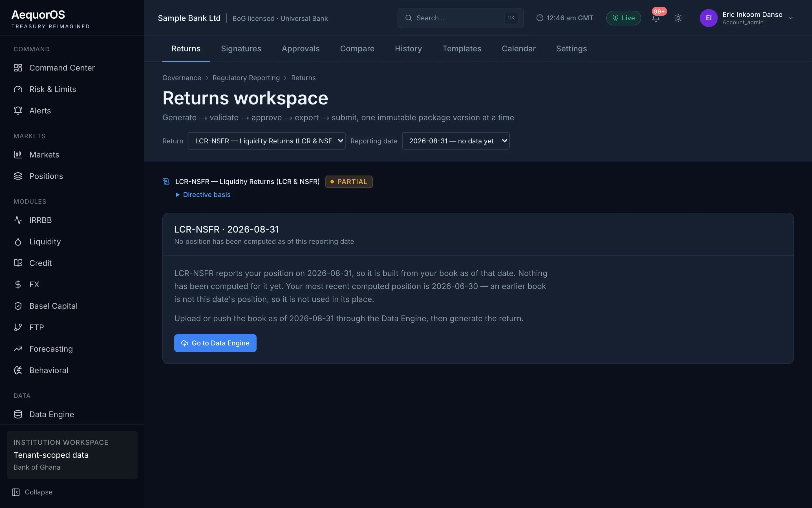Click the Credit book icon
812x508 pixels.
[18, 263]
